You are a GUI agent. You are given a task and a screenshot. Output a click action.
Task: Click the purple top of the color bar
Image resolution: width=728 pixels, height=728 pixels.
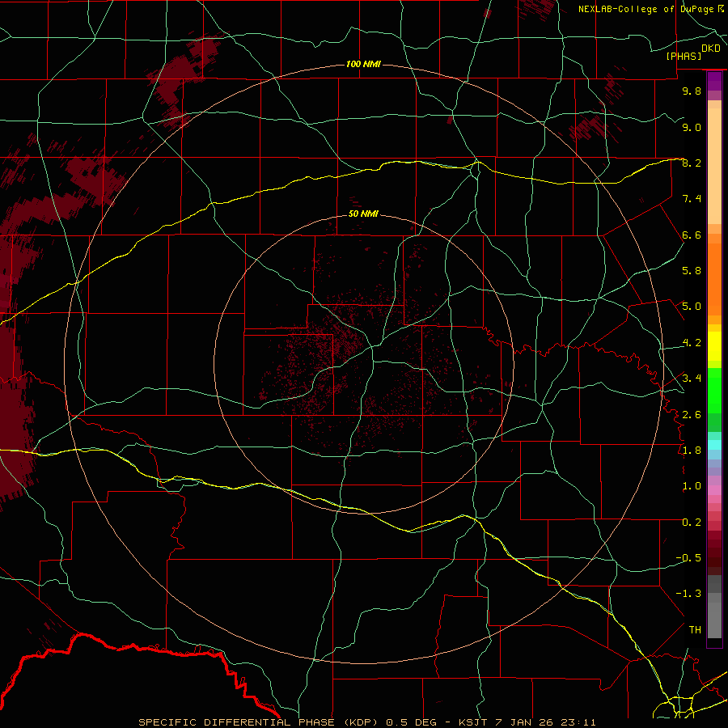click(x=714, y=81)
